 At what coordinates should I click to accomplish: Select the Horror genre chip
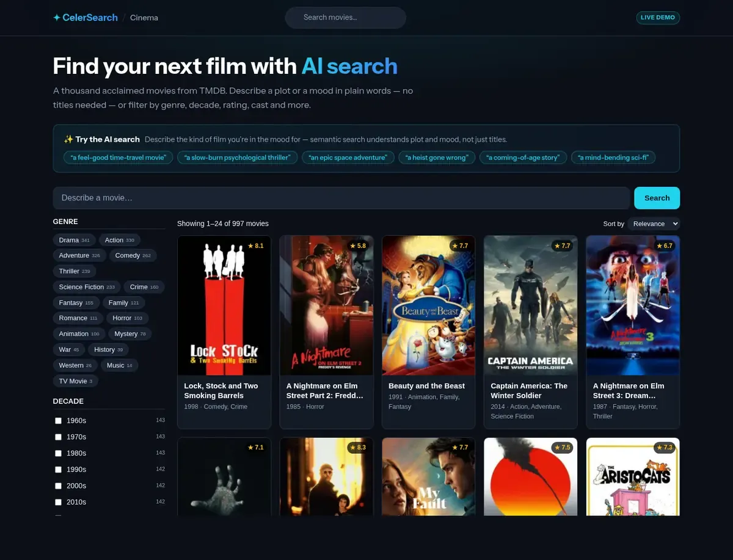pos(128,318)
